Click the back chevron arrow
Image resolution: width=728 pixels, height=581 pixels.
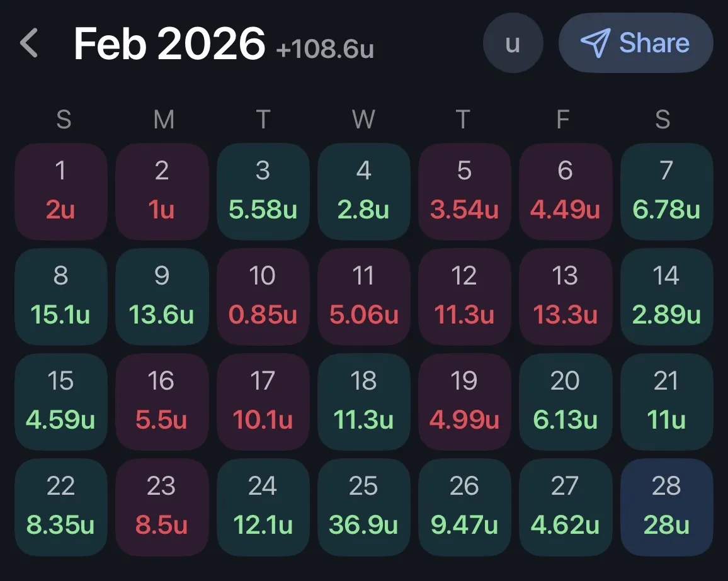(x=28, y=43)
